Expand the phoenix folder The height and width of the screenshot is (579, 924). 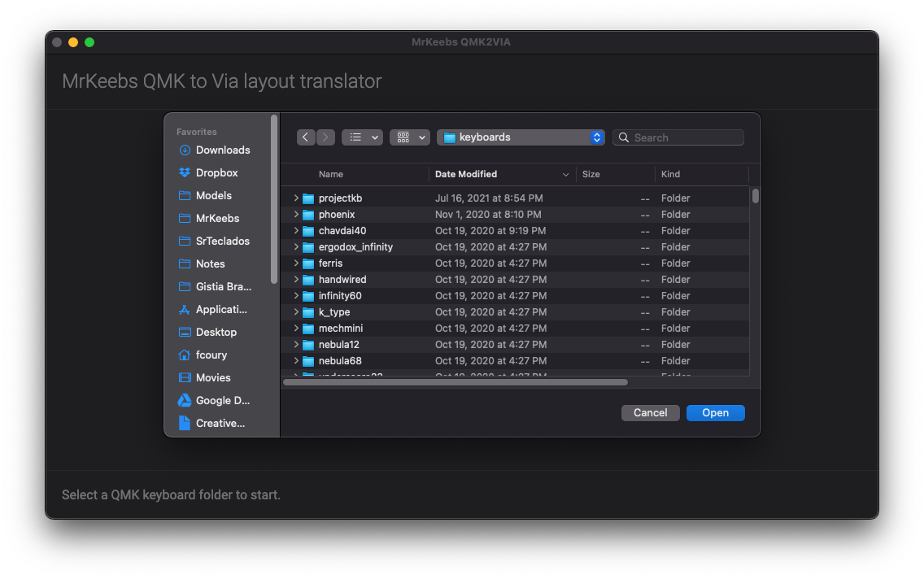click(296, 215)
